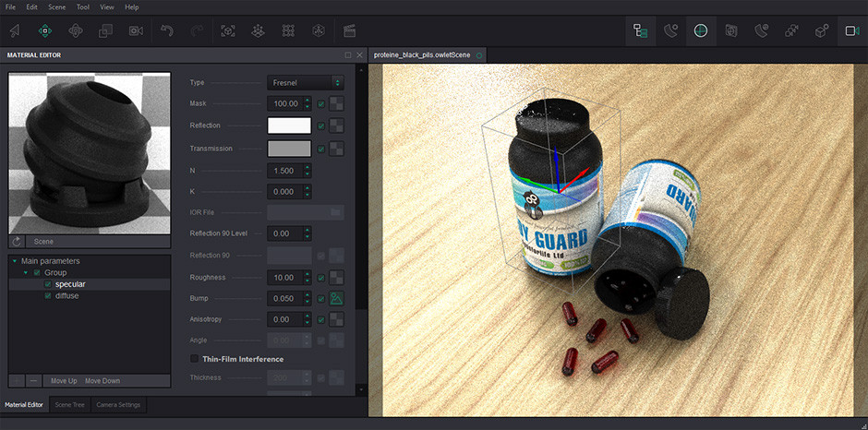The width and height of the screenshot is (868, 430).
Task: Click the Move Down button
Action: coord(102,381)
